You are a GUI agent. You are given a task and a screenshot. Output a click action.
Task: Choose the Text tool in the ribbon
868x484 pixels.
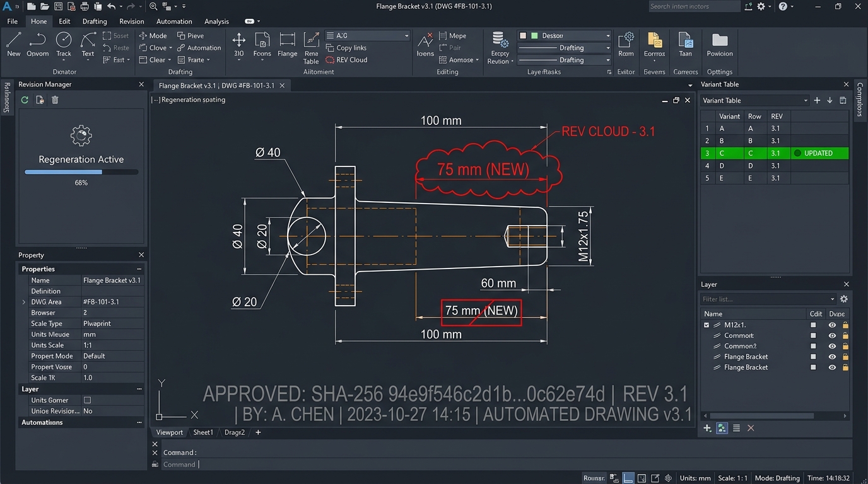[88, 45]
